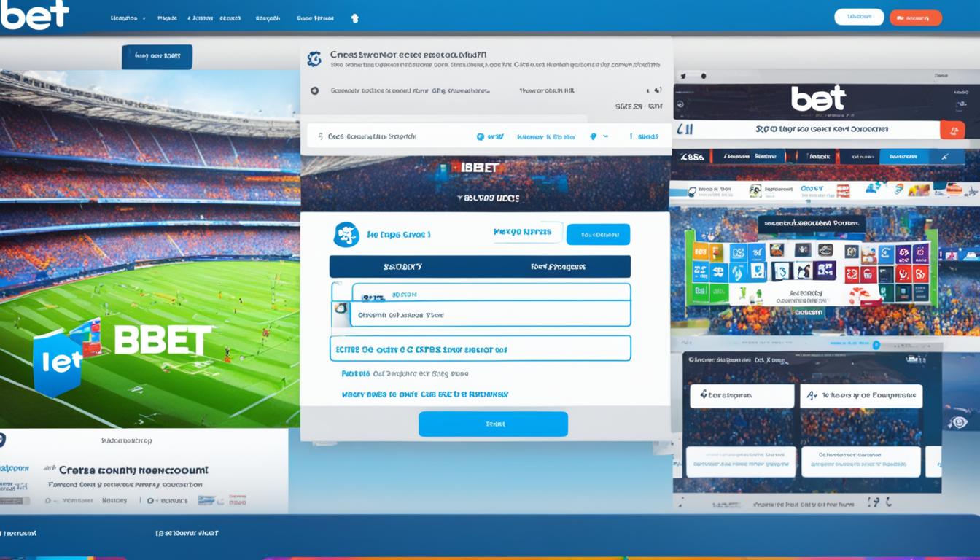Click the small blue button beside outlined field

pyautogui.click(x=598, y=234)
